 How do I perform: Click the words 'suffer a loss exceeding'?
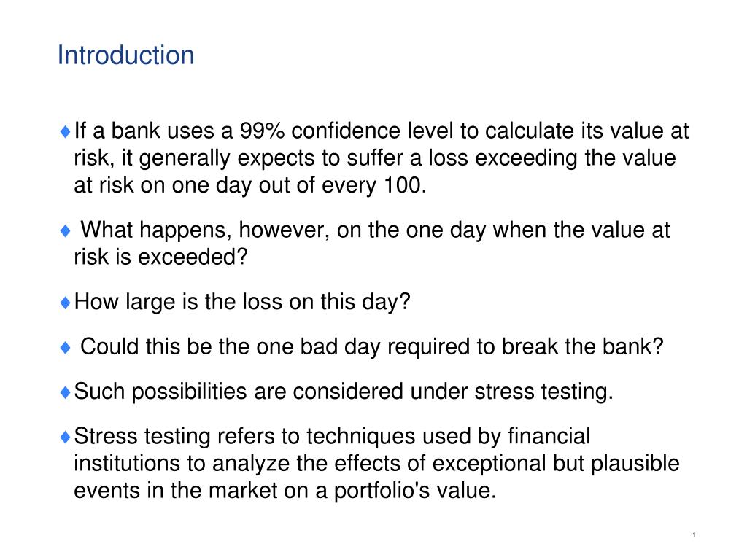point(462,158)
